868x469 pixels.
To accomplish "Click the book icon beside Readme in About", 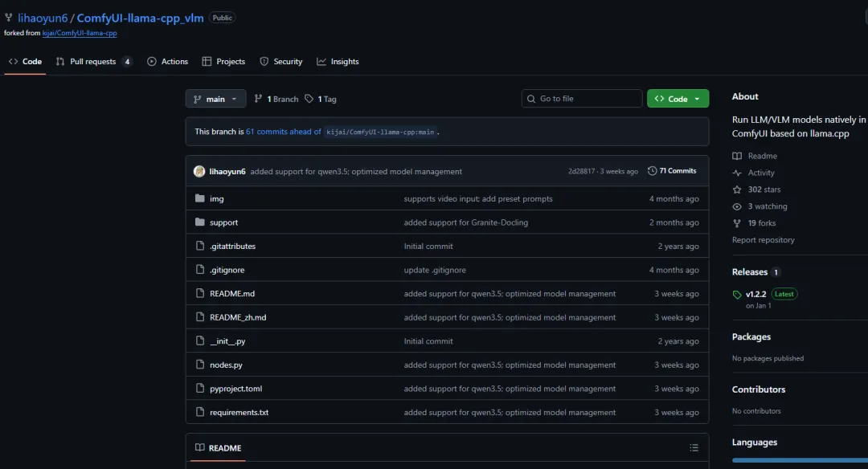I will coord(737,156).
